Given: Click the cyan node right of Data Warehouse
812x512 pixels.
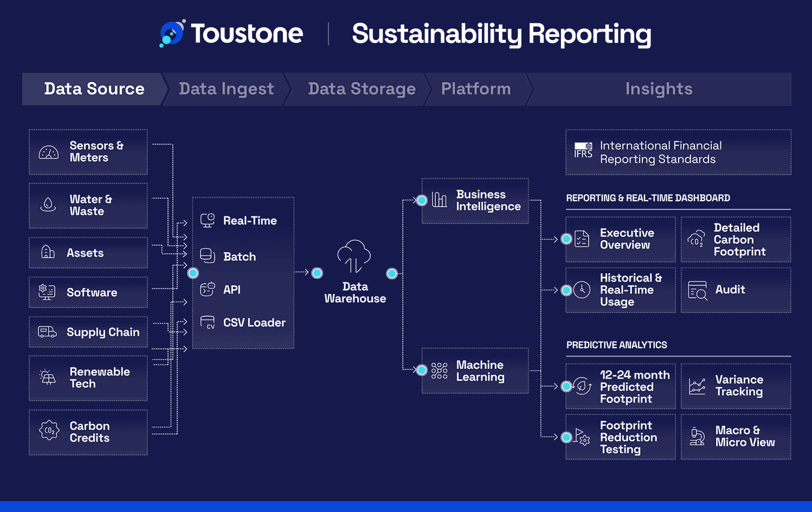Looking at the screenshot, I should 392,273.
